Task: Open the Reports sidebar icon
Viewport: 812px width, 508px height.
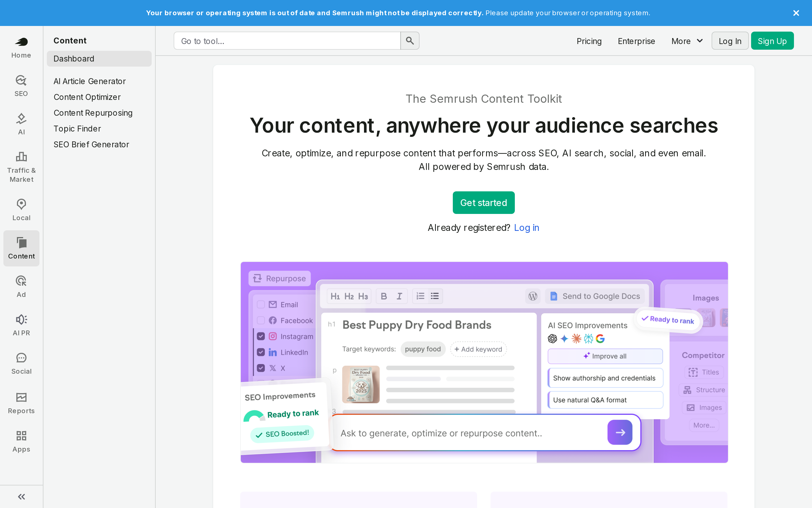Action: tap(21, 403)
